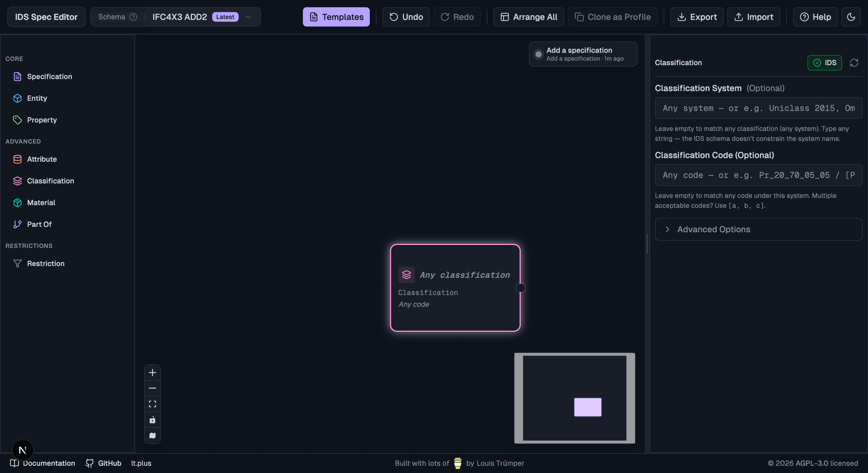This screenshot has height=473, width=868.
Task: Select the Restriction funnel icon
Action: click(17, 263)
